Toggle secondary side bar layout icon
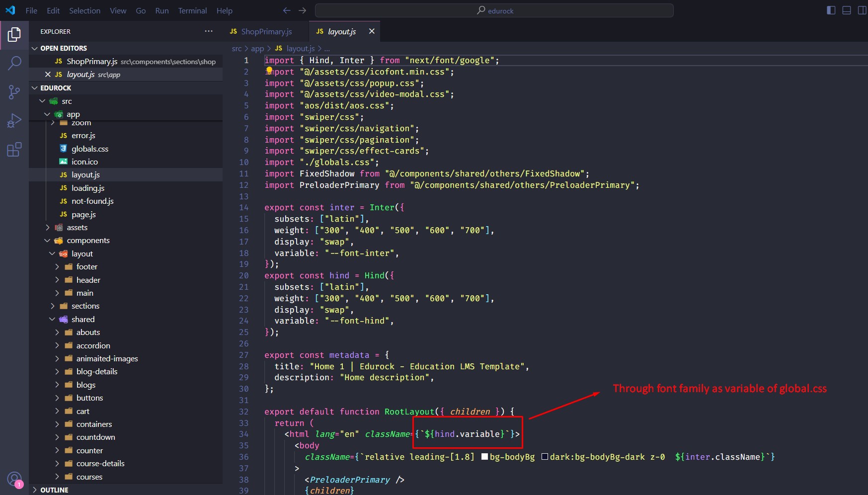The width and height of the screenshot is (868, 495). [862, 10]
